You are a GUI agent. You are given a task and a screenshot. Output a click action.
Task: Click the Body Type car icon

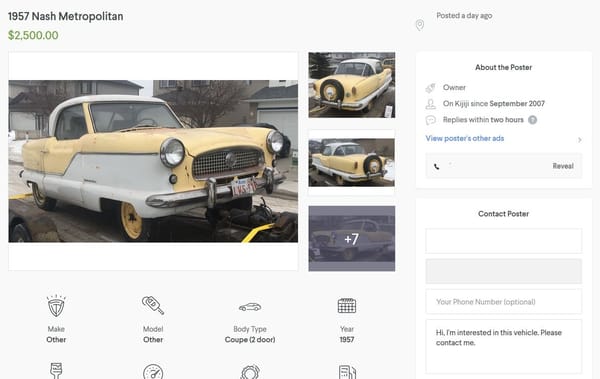point(250,307)
